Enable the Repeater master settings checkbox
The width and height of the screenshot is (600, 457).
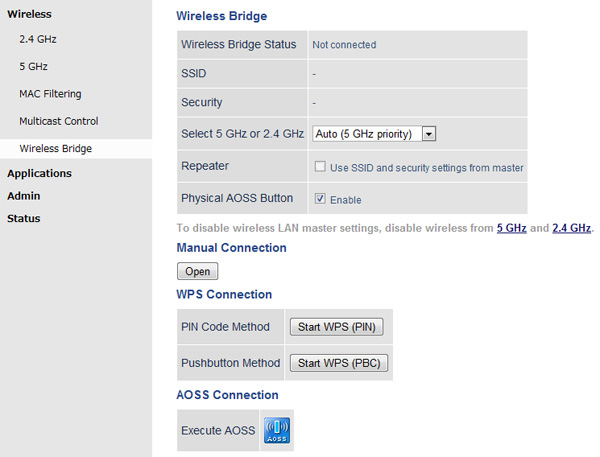pyautogui.click(x=321, y=167)
